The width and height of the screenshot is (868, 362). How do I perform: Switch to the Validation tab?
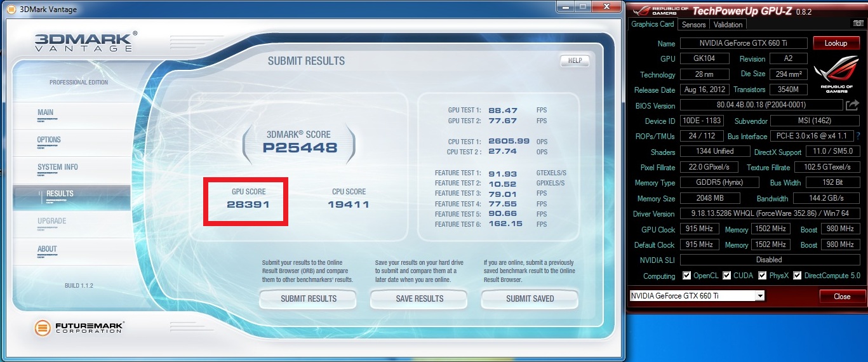point(728,25)
